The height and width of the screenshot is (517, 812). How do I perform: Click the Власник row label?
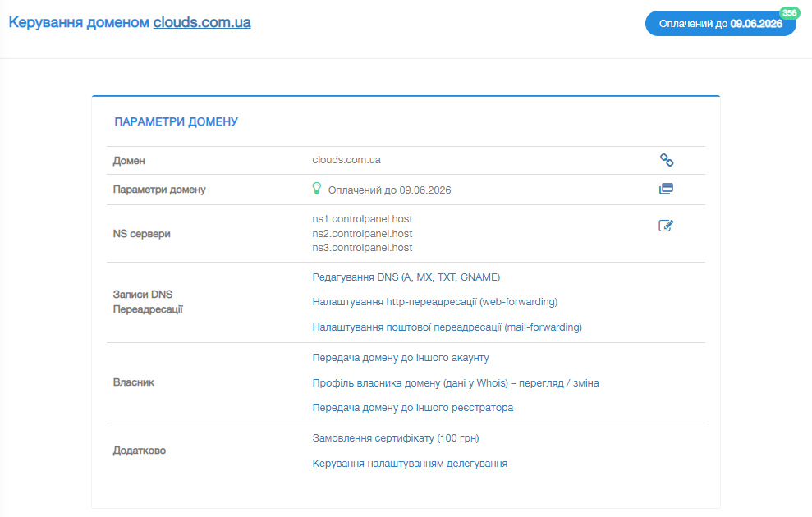134,382
